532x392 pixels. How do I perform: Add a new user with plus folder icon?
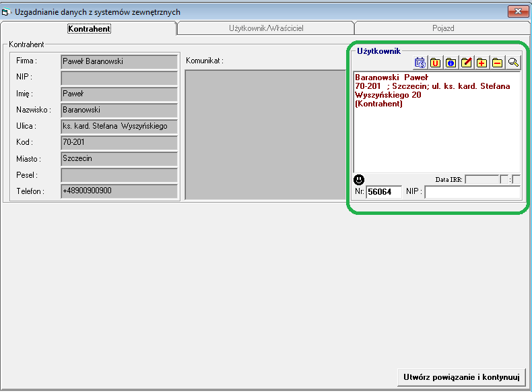482,63
